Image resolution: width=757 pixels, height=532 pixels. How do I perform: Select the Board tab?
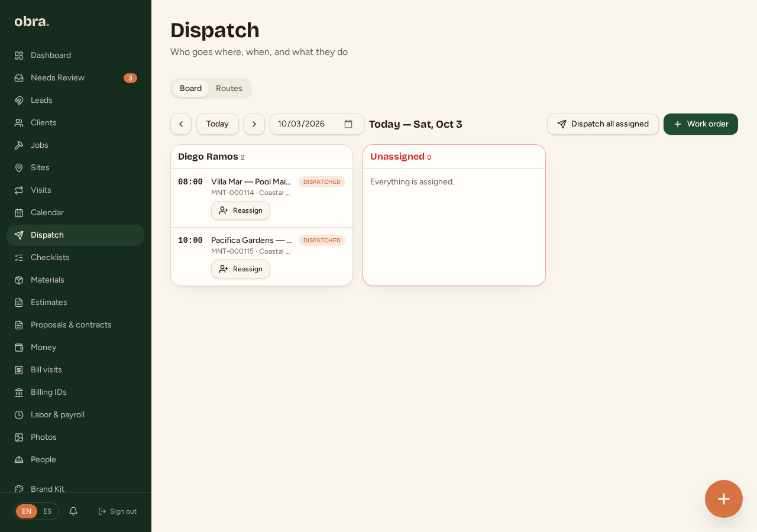coord(190,89)
